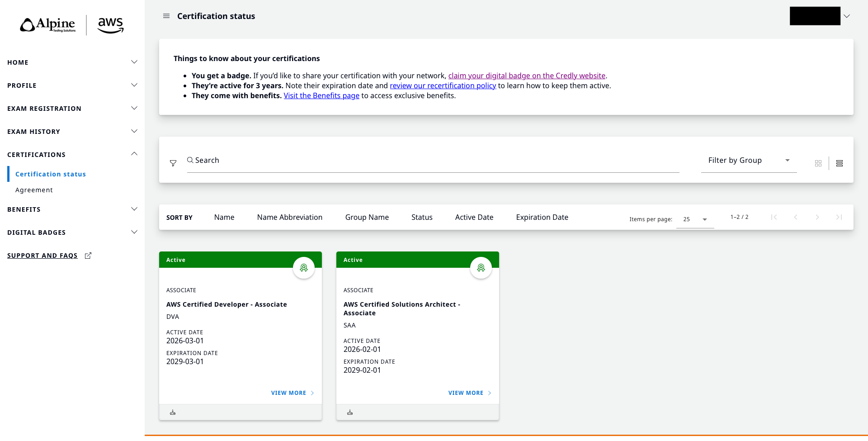The image size is (868, 441).
Task: Open the hamburger menu beside Certification status
Action: (x=166, y=16)
